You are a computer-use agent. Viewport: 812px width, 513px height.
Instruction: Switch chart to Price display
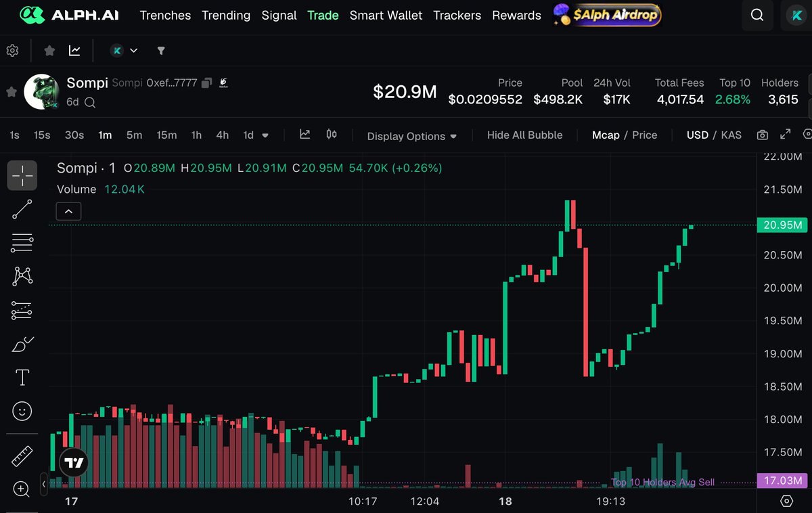(645, 135)
